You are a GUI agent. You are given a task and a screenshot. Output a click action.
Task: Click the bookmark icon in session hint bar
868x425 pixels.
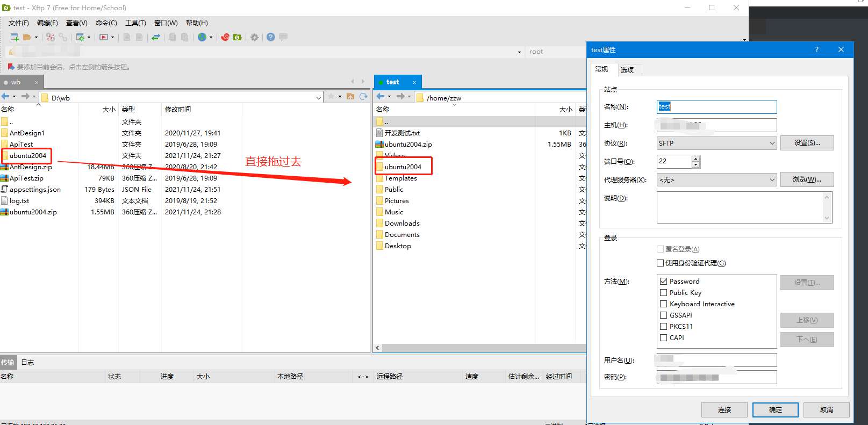(11, 67)
